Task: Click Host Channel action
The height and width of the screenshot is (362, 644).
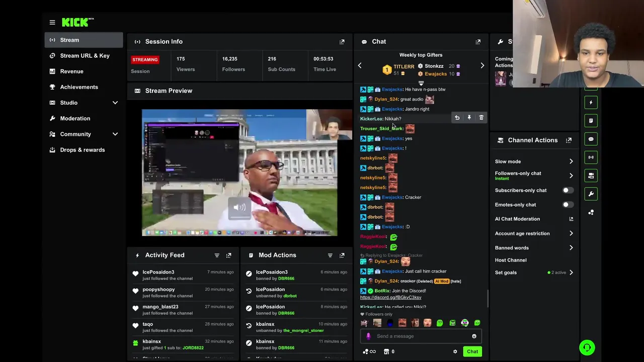Action: pos(511,260)
